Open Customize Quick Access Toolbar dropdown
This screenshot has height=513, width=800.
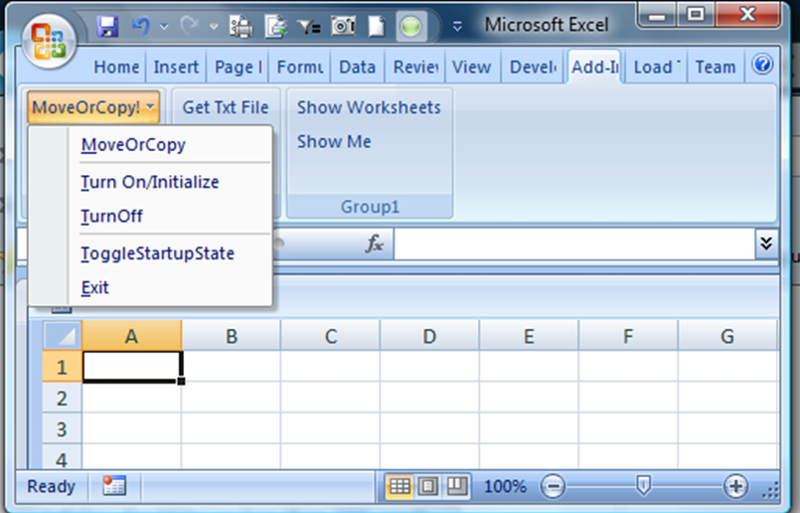(457, 26)
